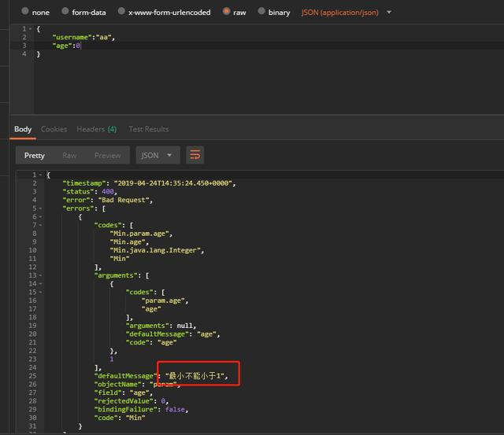Switch response view to Raw
This screenshot has width=504, height=435.
pos(69,155)
